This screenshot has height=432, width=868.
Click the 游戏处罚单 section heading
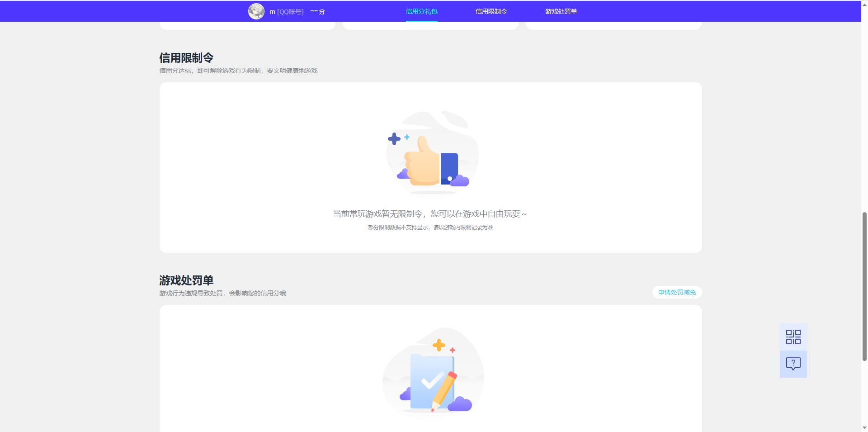coord(186,280)
